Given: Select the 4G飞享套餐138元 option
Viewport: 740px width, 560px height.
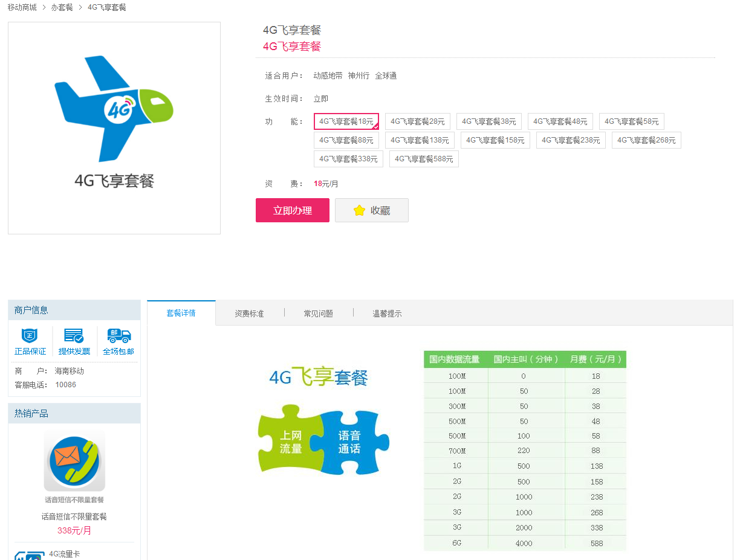Looking at the screenshot, I should [420, 140].
